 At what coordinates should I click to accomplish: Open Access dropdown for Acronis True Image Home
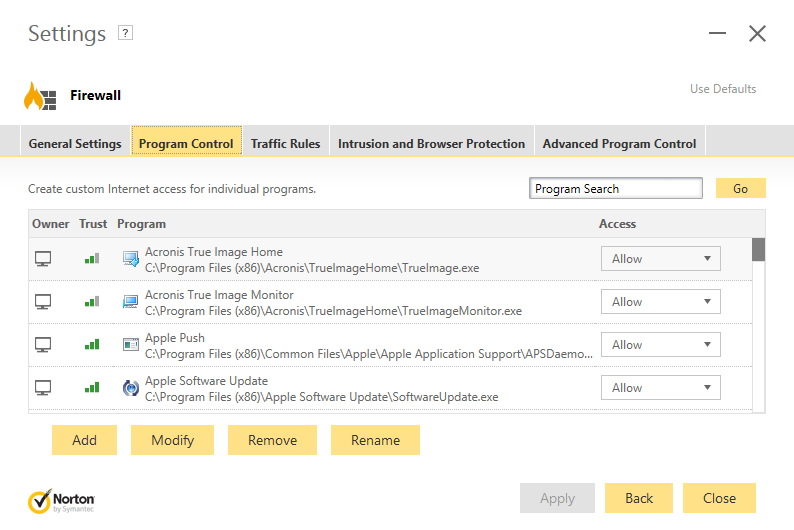click(x=660, y=259)
